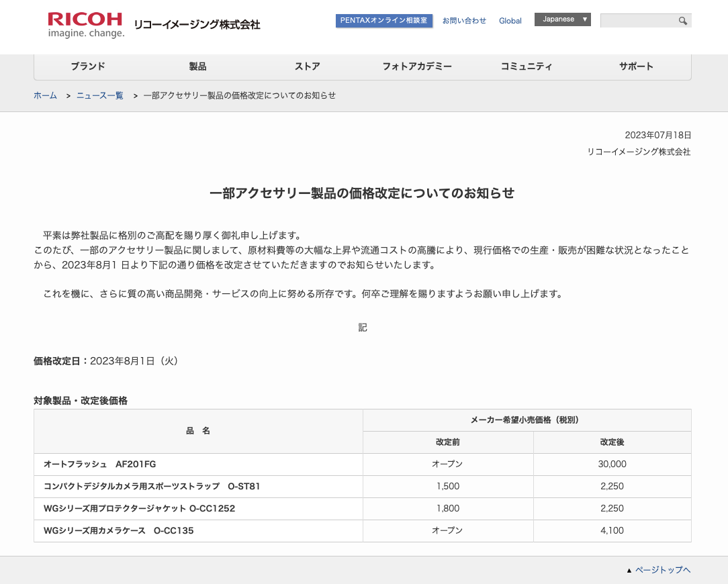Screen dimensions: 728x584
Task: Click the リコーイメージング株式会社 header text
Action: 197,25
